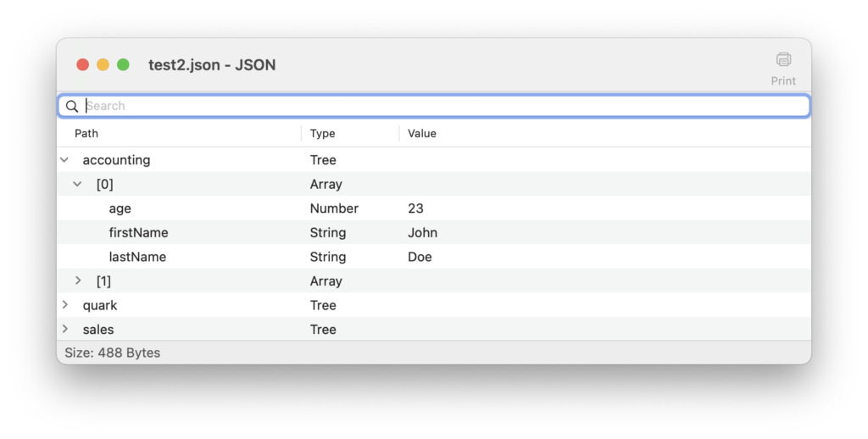Expand the quark tree node
Image resolution: width=868 pixels, height=439 pixels.
tap(65, 305)
